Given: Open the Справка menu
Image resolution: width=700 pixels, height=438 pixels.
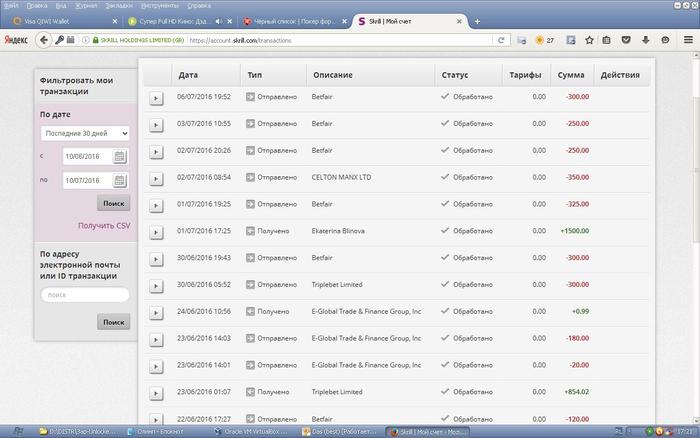Looking at the screenshot, I should pyautogui.click(x=199, y=5).
